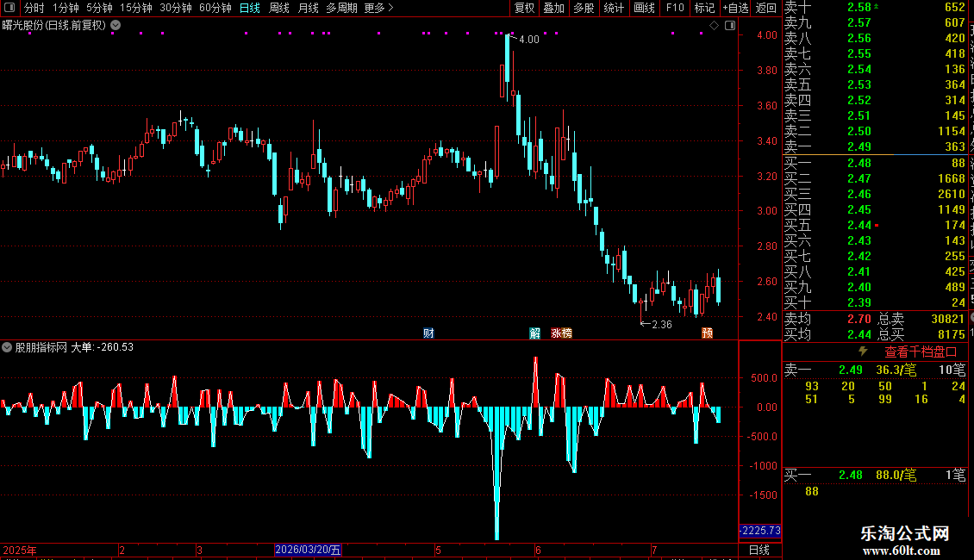Expand the 更多 periods menu
This screenshot has height=560, width=974.
(x=378, y=8)
